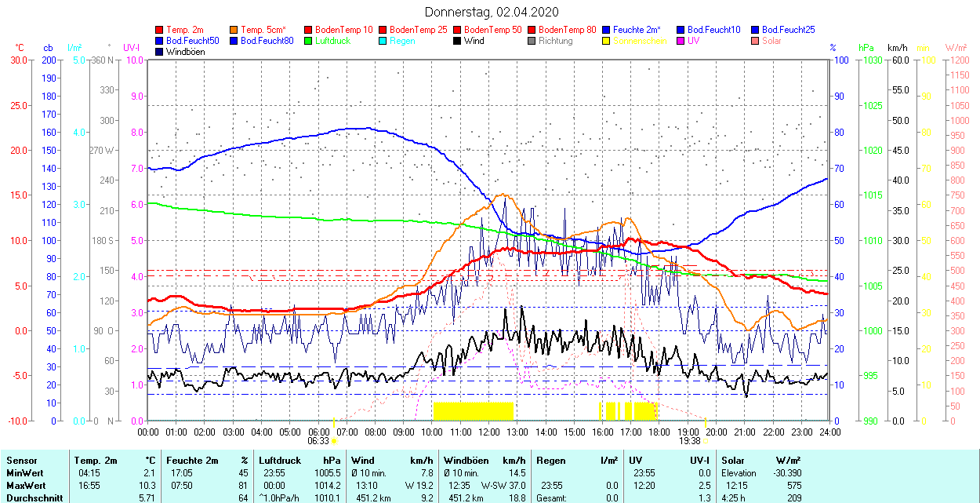Click the red Temp. 2m legend swatch
Viewport: 980px width, 503px height.
[x=160, y=30]
